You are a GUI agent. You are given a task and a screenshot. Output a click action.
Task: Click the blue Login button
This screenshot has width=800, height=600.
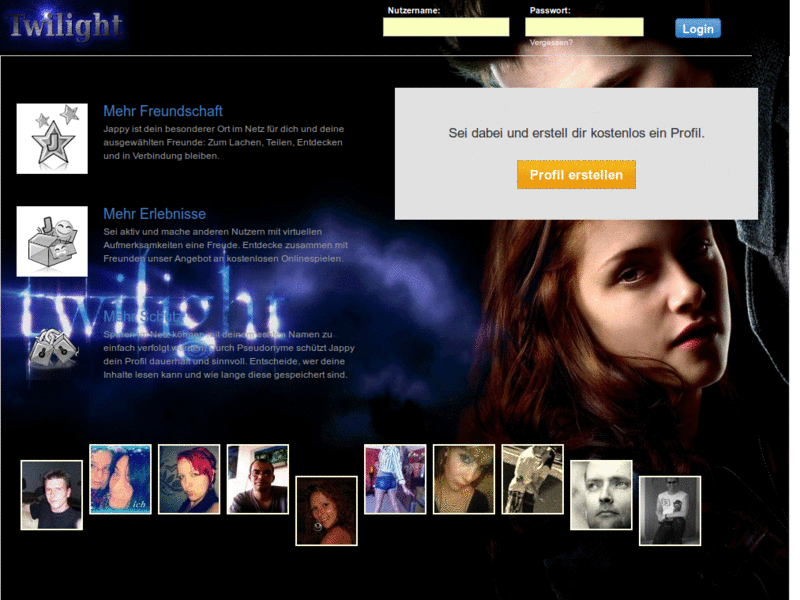pyautogui.click(x=697, y=29)
